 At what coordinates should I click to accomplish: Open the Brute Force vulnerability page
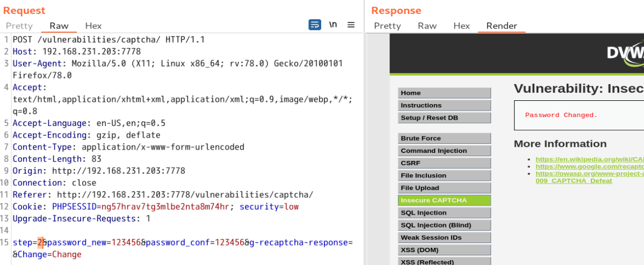click(444, 138)
